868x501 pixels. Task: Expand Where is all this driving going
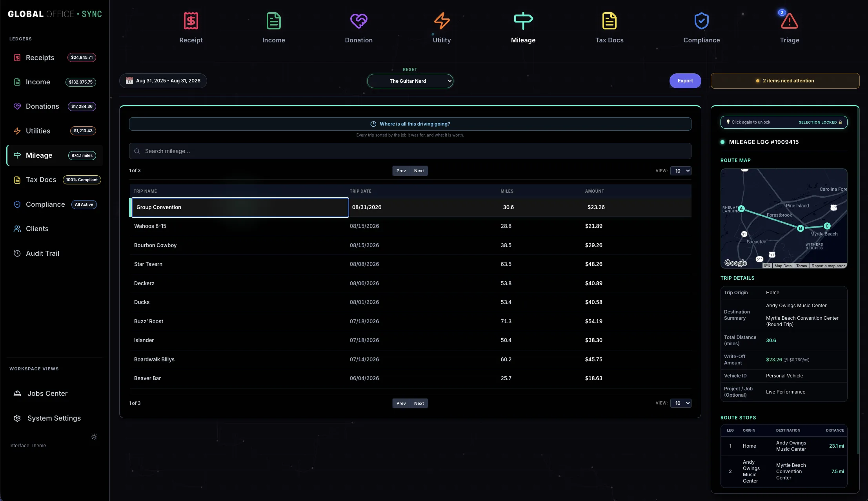click(x=410, y=124)
